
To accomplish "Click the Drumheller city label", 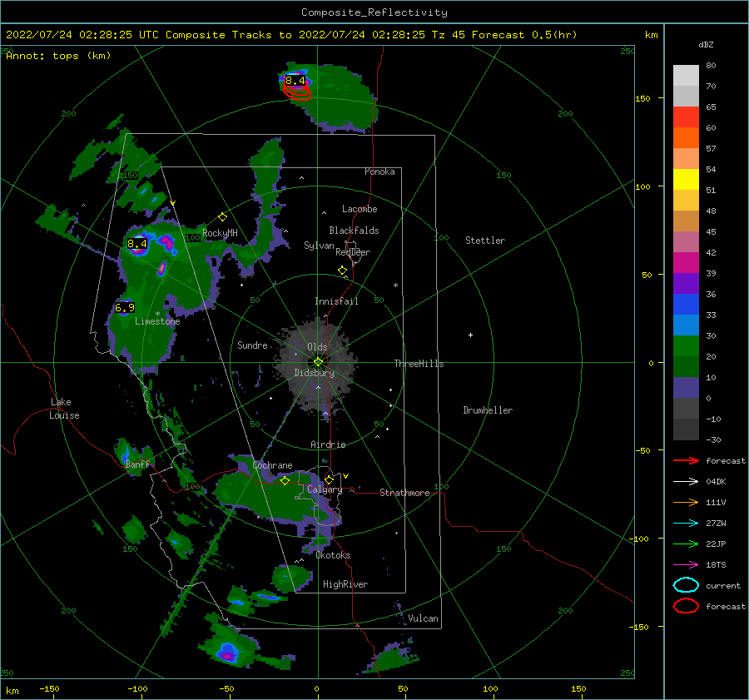I will (488, 410).
